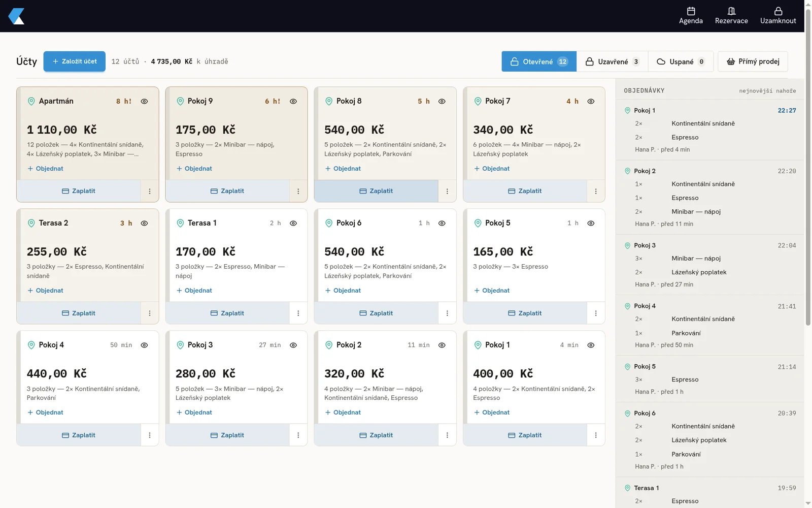Toggle eye icon on Pokoj 9 card
The width and height of the screenshot is (812, 508).
[293, 101]
